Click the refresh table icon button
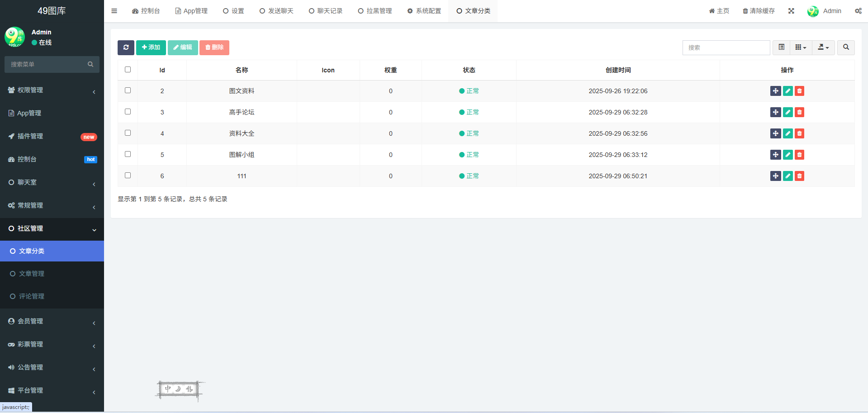Screen dimensions: 868x413 coord(126,47)
